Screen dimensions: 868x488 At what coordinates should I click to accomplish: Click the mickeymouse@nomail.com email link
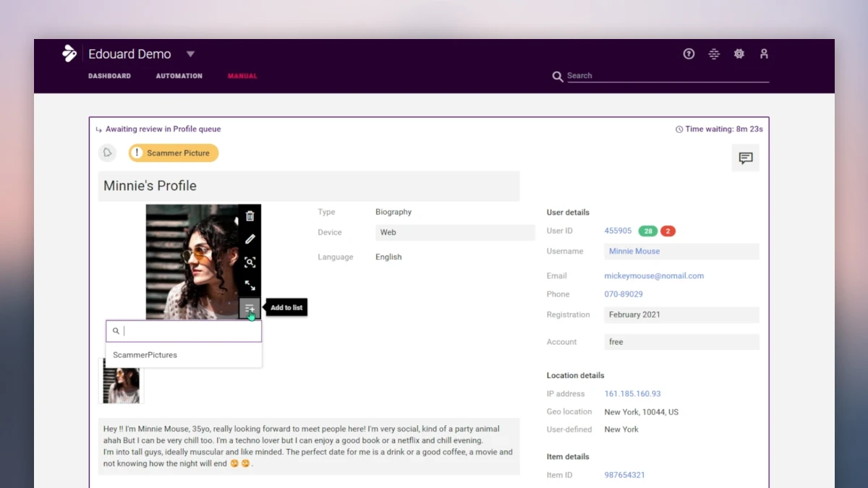tap(654, 275)
